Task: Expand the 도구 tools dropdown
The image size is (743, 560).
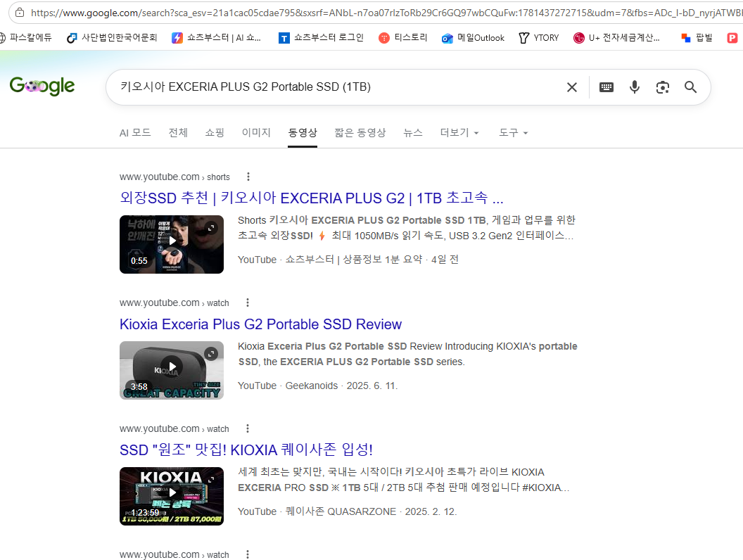Action: tap(513, 133)
